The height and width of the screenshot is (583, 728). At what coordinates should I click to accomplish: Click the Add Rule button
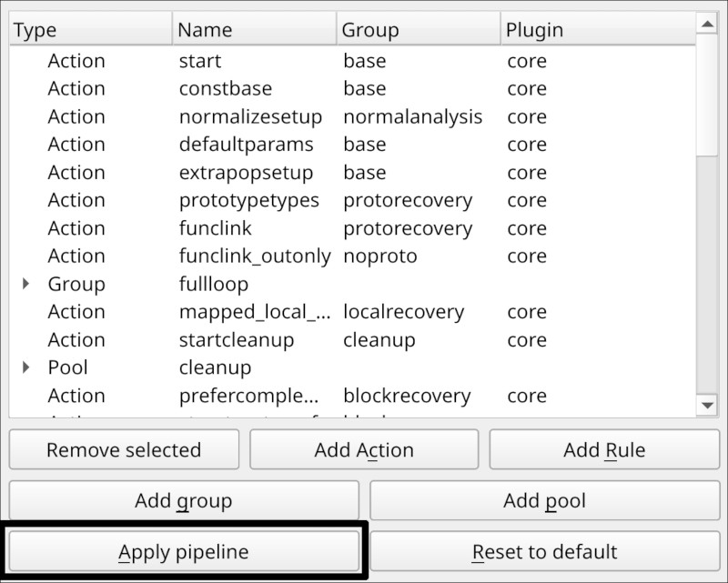coord(604,449)
